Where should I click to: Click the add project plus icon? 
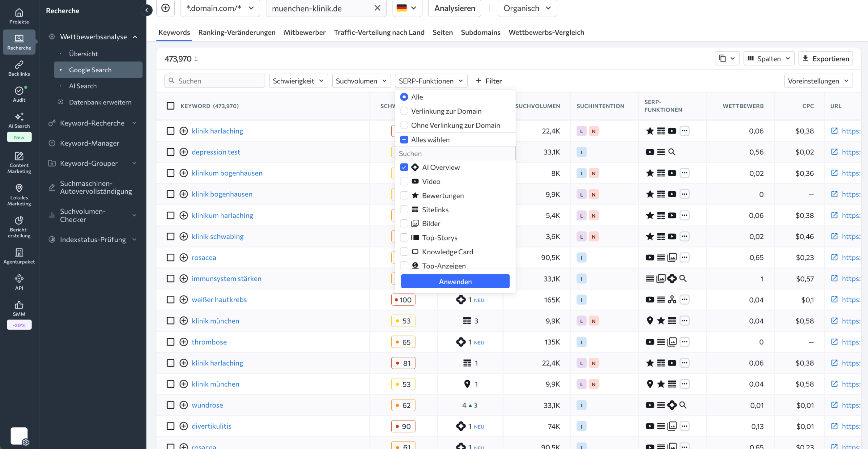[x=165, y=8]
